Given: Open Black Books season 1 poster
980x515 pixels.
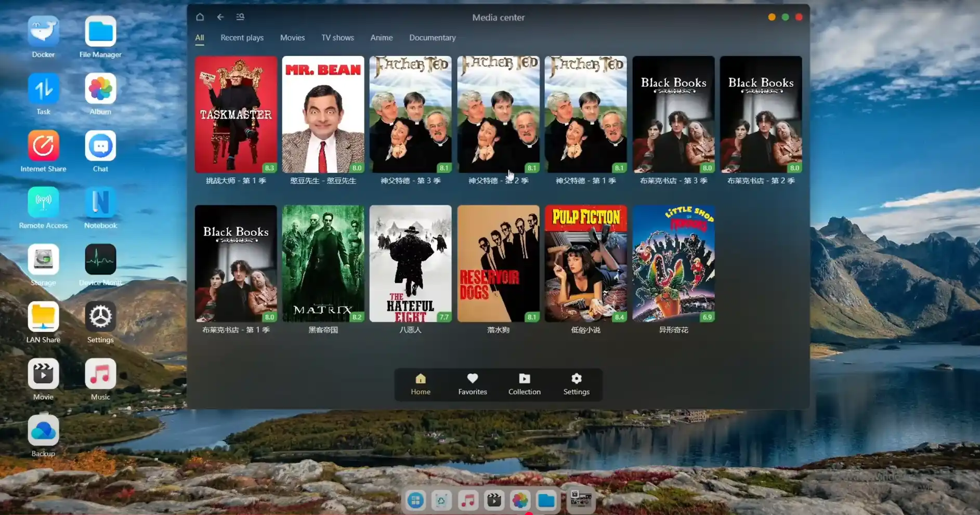Looking at the screenshot, I should (x=236, y=263).
